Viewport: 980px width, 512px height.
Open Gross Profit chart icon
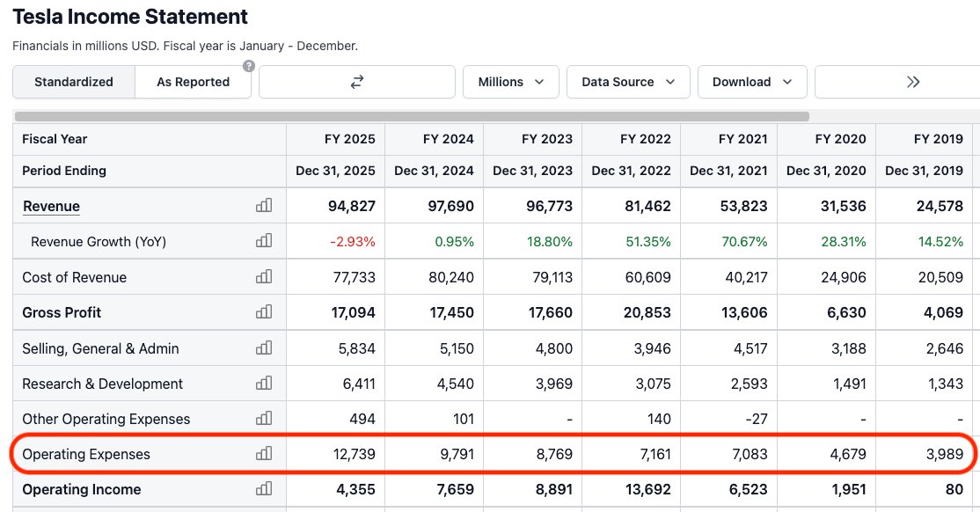click(263, 312)
